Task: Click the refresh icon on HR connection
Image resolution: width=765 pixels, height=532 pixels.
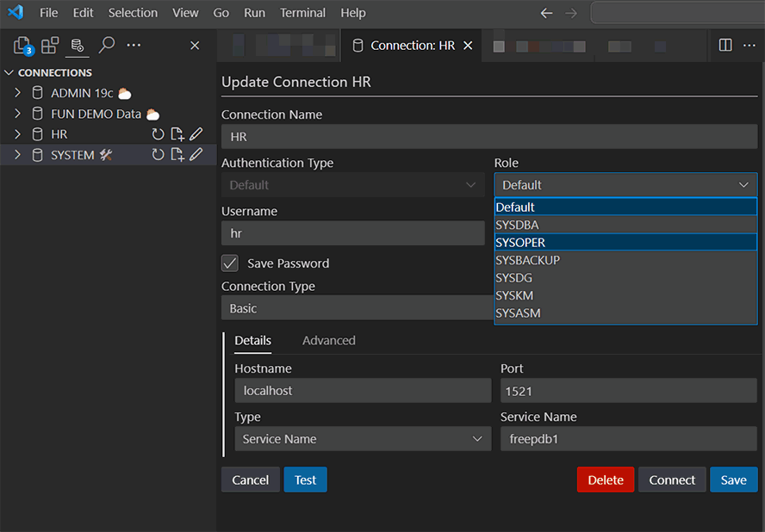Action: click(x=158, y=134)
